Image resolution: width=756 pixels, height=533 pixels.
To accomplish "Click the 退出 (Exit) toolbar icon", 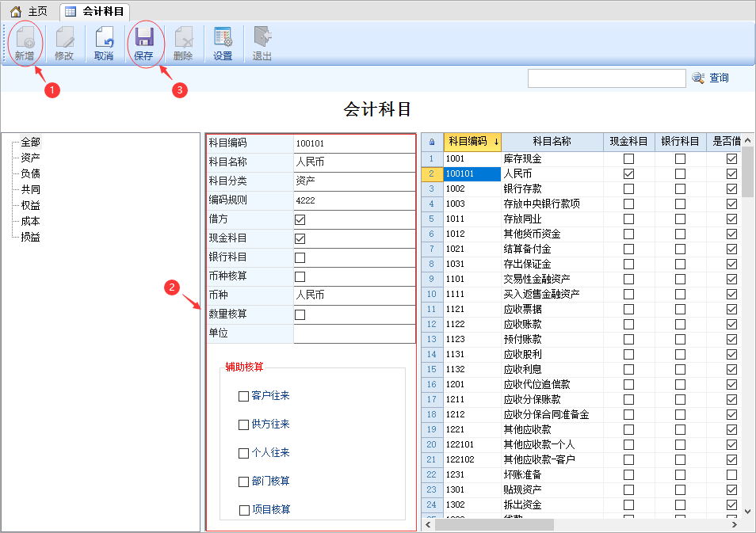I will coord(262,44).
